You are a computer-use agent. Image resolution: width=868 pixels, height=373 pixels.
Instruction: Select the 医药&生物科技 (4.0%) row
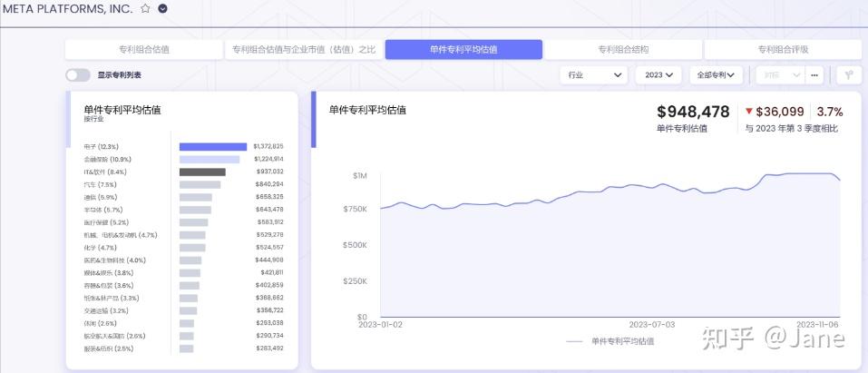[x=184, y=260]
